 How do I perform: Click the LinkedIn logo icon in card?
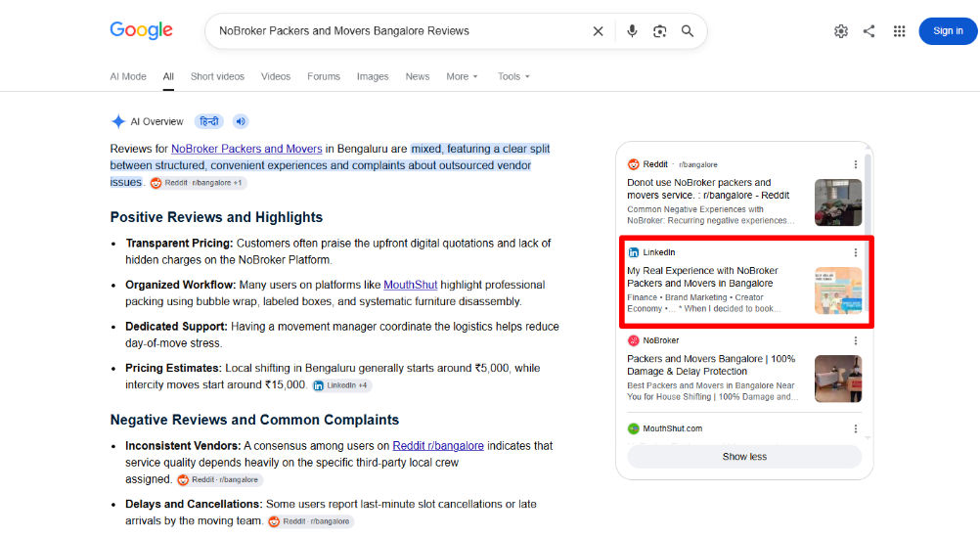633,252
